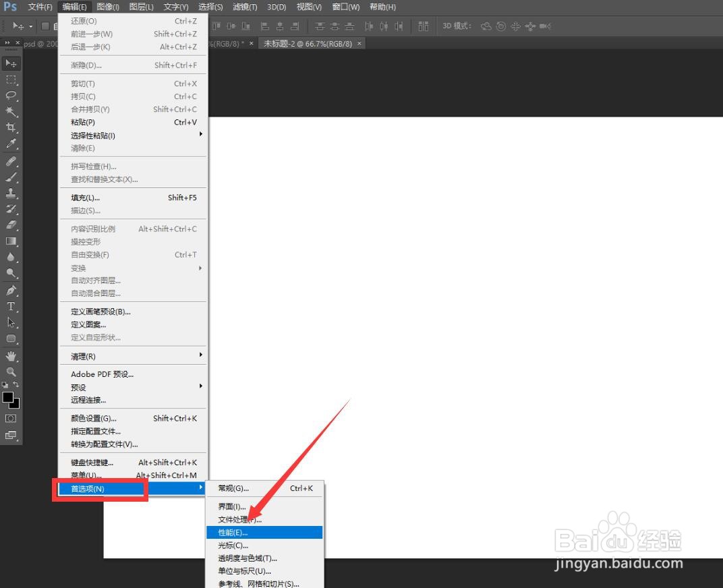Select the Rectangular Marquee tool
The width and height of the screenshot is (723, 588).
(11, 80)
